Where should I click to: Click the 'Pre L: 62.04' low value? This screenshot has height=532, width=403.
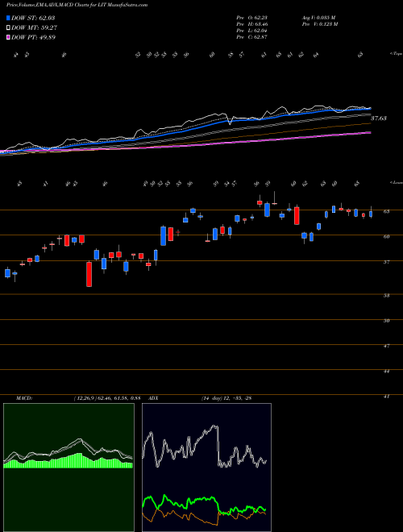point(253,31)
